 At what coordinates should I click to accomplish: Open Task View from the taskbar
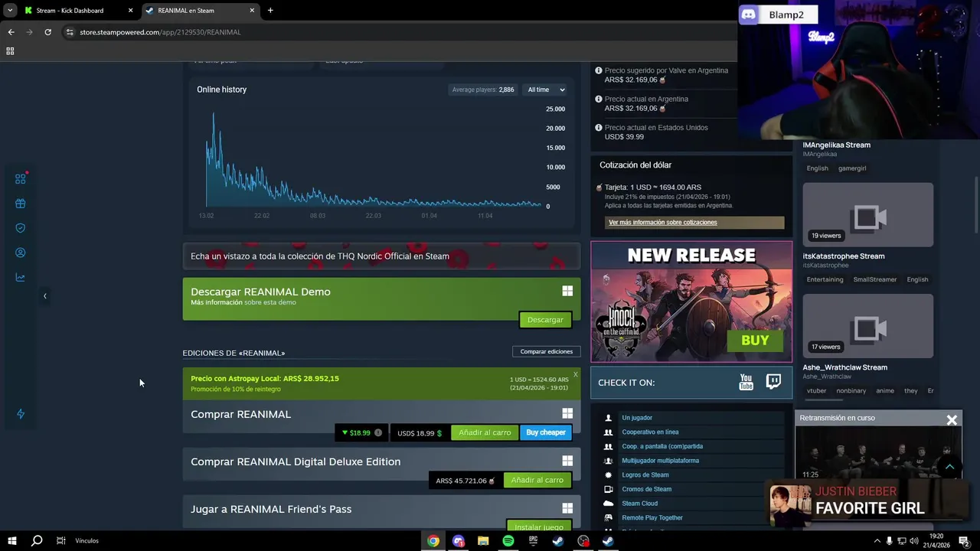tap(60, 541)
